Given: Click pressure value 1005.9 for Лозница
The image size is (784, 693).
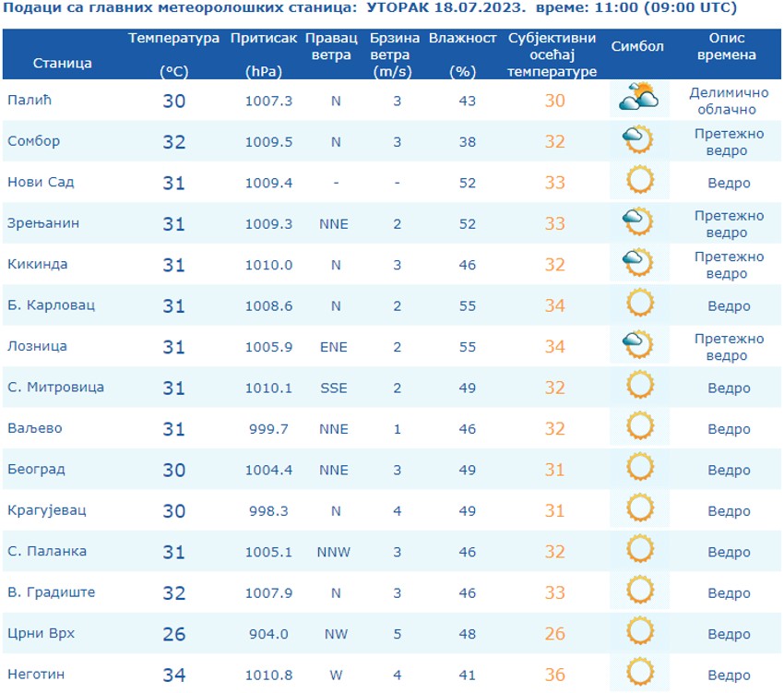Looking at the screenshot, I should click(x=268, y=347).
